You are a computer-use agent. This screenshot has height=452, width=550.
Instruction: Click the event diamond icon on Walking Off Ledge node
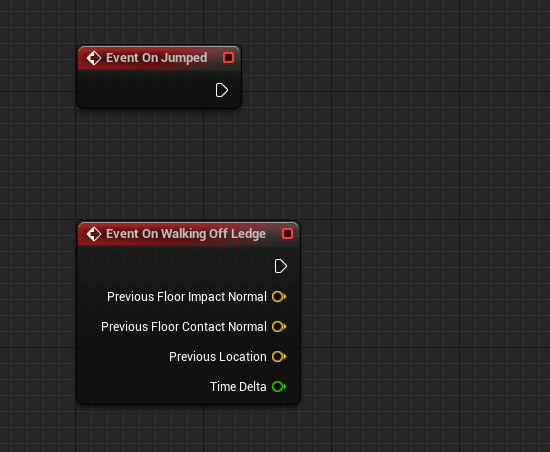point(94,234)
